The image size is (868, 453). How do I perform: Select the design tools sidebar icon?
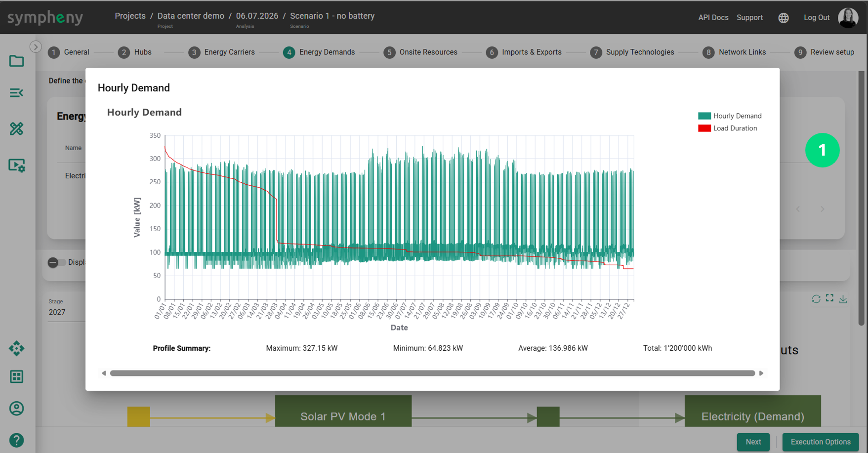pyautogui.click(x=16, y=129)
